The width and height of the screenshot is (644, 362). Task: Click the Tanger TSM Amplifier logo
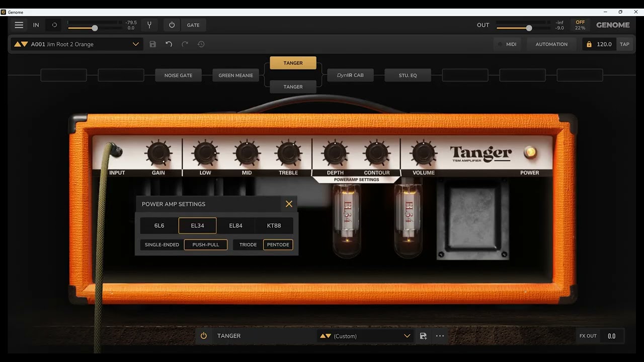(x=480, y=153)
